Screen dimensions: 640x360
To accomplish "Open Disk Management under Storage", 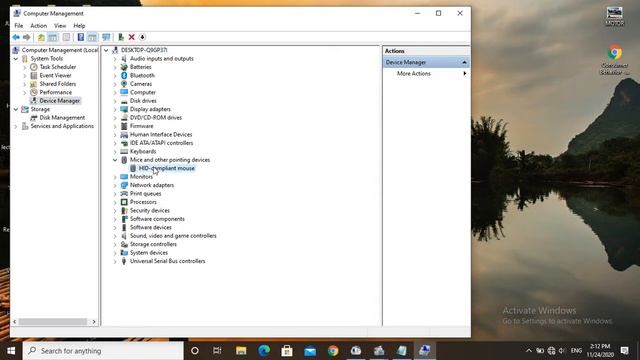I will click(62, 118).
